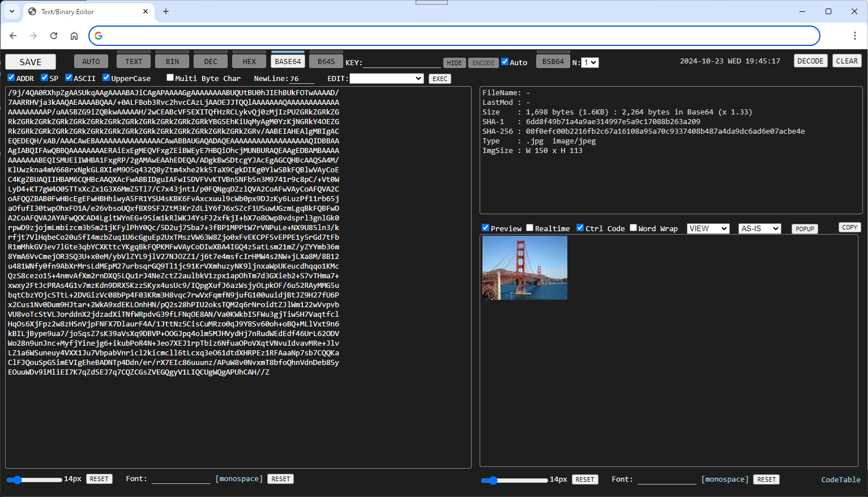Click the left [monospace] link
Viewport: 868px width, 497px height.
[239, 479]
